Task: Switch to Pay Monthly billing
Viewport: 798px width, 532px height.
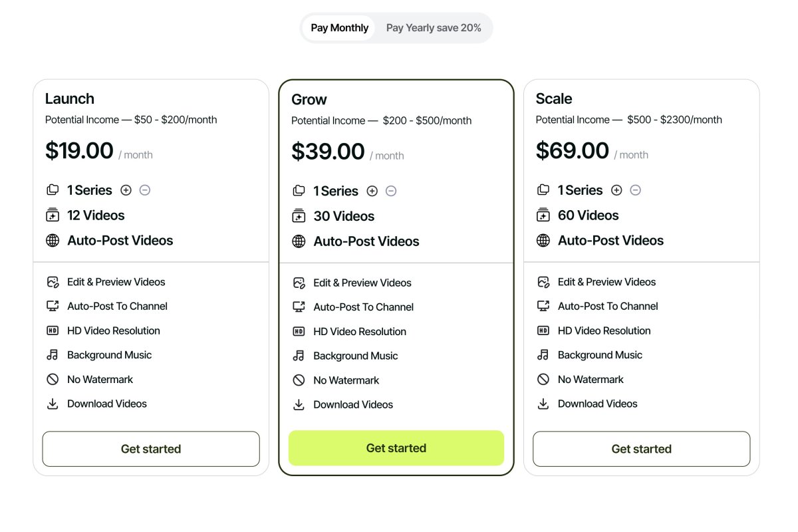Action: (x=339, y=28)
